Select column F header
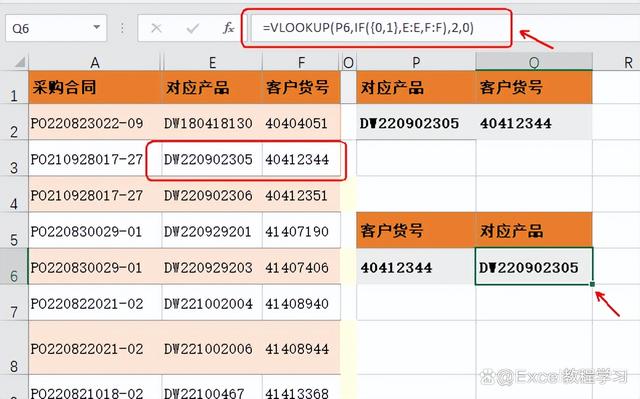Image resolution: width=640 pixels, height=399 pixels. 301,62
